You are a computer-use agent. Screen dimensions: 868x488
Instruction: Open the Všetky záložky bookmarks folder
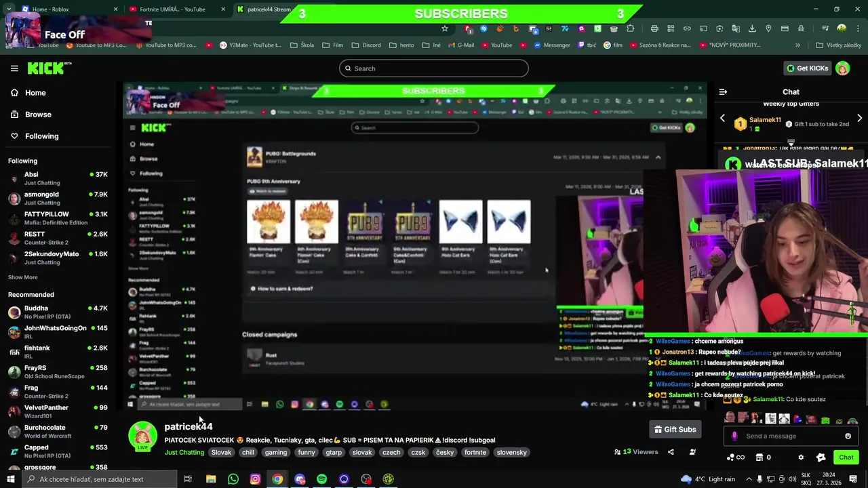[838, 45]
